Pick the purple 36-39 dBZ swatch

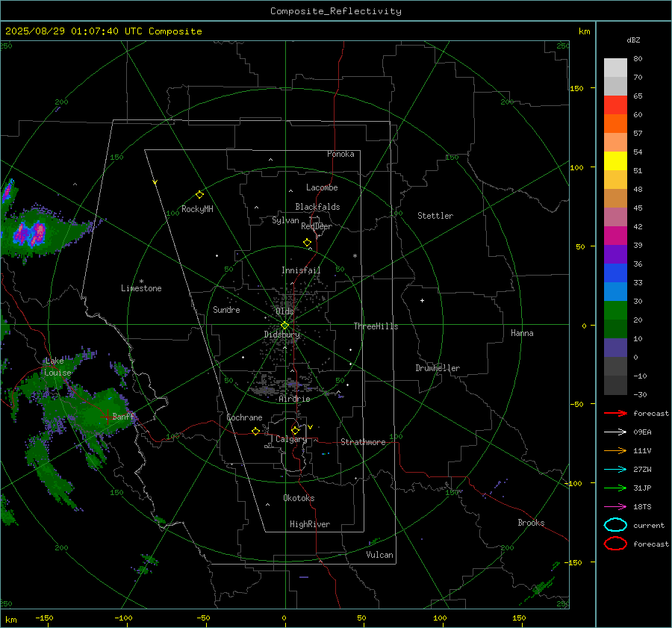tap(615, 255)
